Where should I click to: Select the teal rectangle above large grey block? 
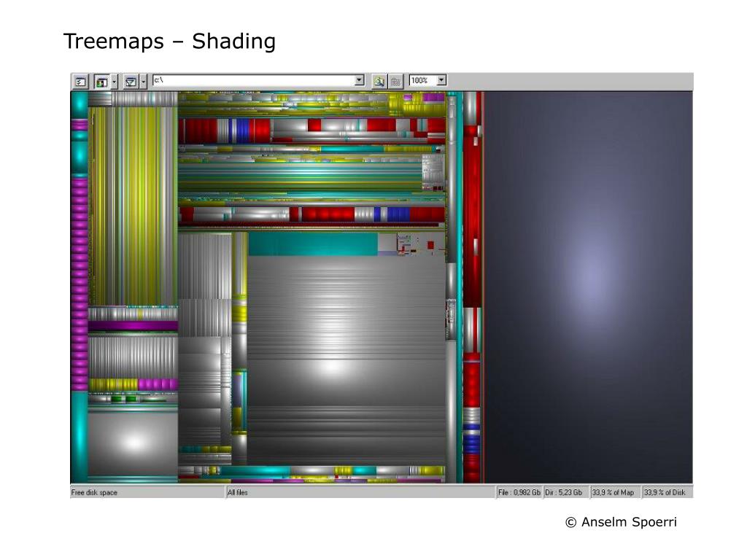tap(313, 244)
